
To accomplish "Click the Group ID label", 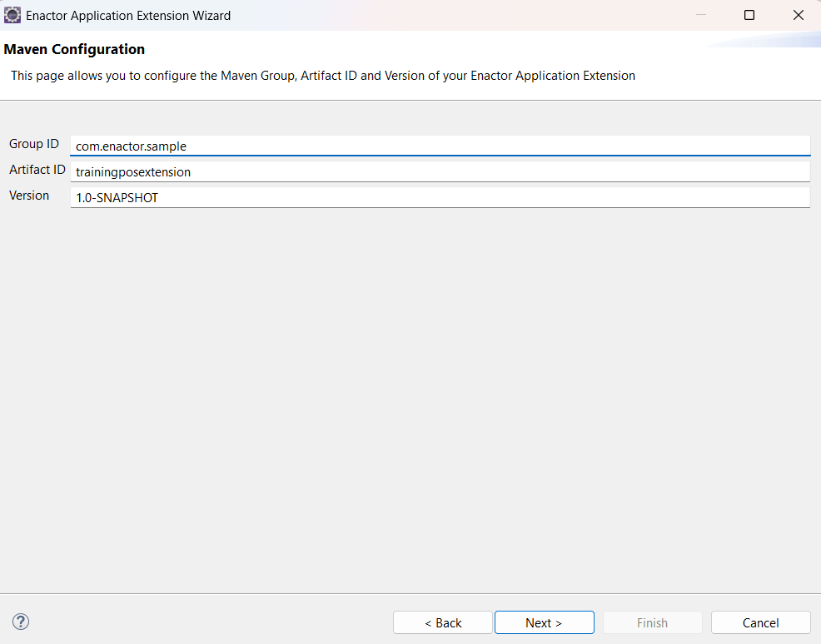I will (33, 144).
